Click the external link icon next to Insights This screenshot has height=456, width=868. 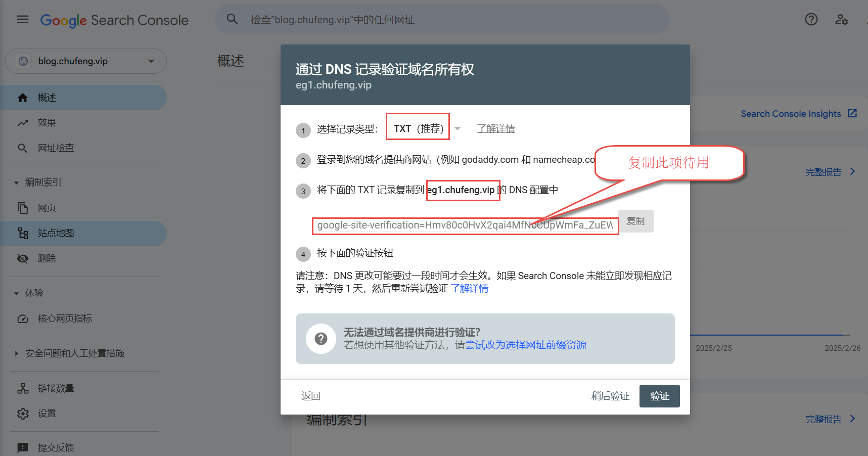852,113
